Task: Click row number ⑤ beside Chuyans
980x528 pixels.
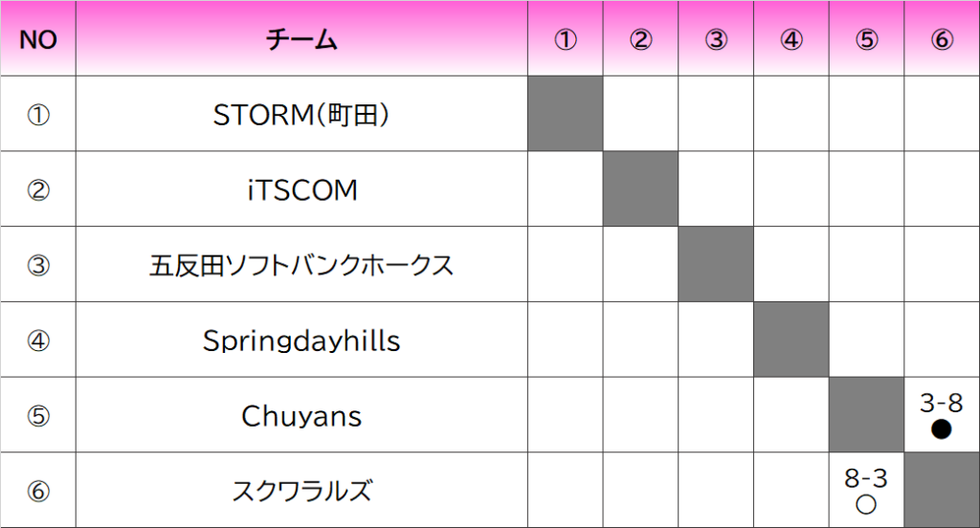Action: (38, 415)
